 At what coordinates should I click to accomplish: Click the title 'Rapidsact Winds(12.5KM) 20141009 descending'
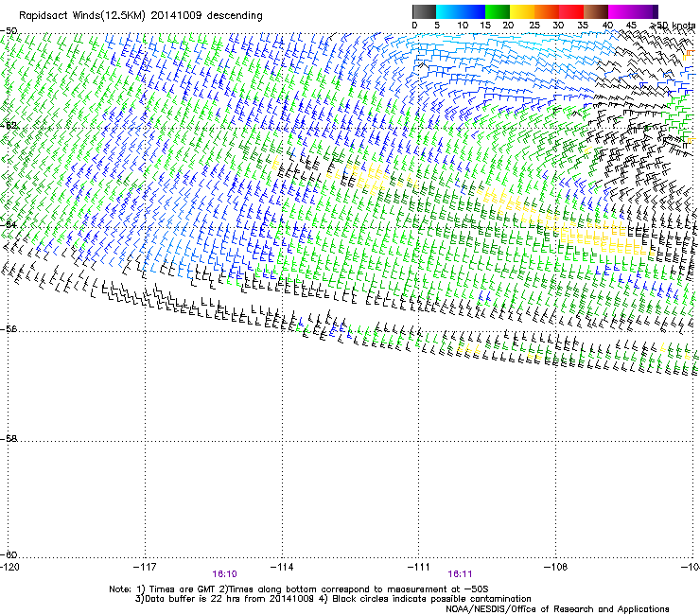[x=141, y=15]
